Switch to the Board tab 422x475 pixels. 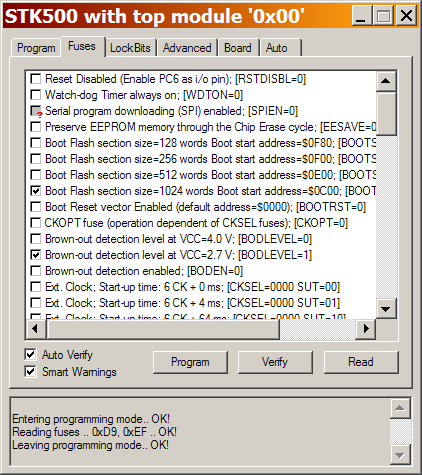click(238, 48)
